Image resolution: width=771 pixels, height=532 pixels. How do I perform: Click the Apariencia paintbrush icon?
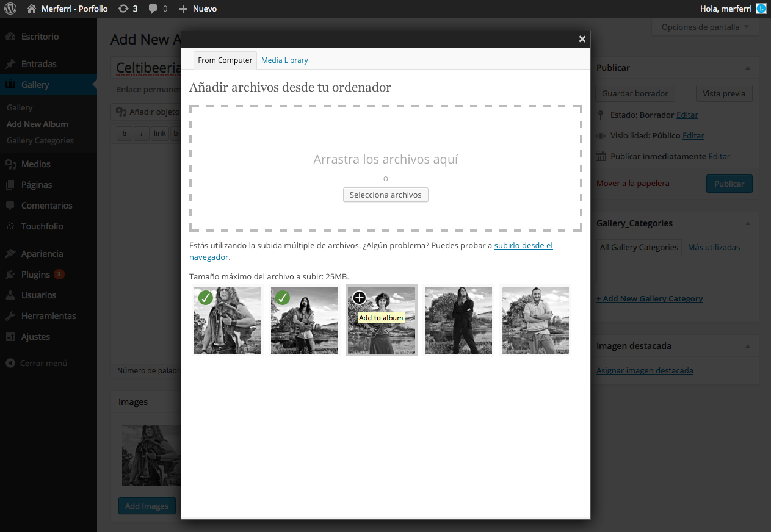[10, 254]
